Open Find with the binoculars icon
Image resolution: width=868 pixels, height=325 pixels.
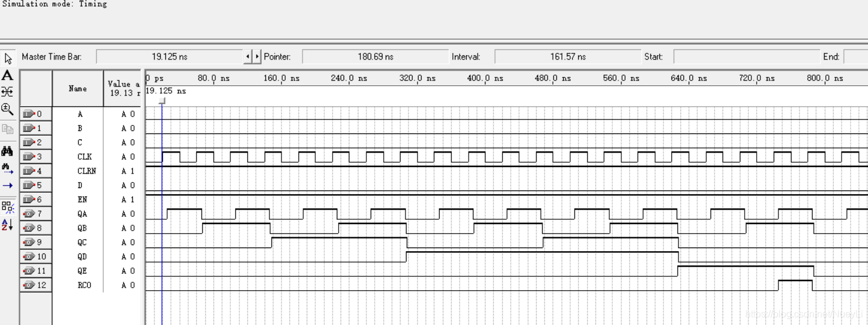pos(7,151)
